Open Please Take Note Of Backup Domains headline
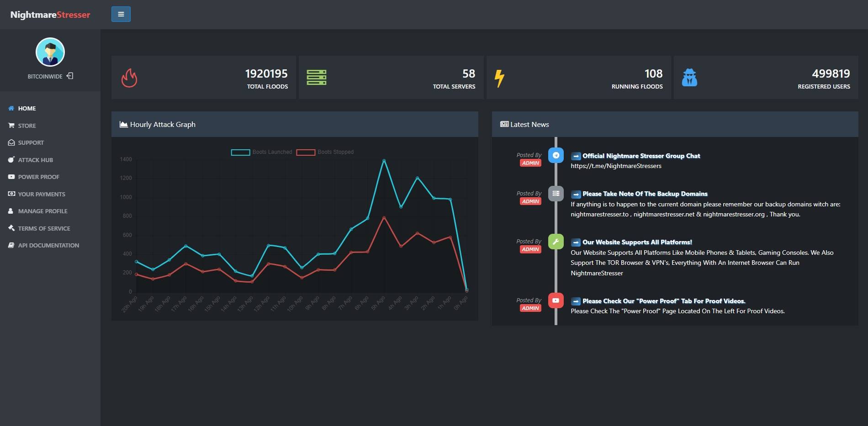 (645, 194)
